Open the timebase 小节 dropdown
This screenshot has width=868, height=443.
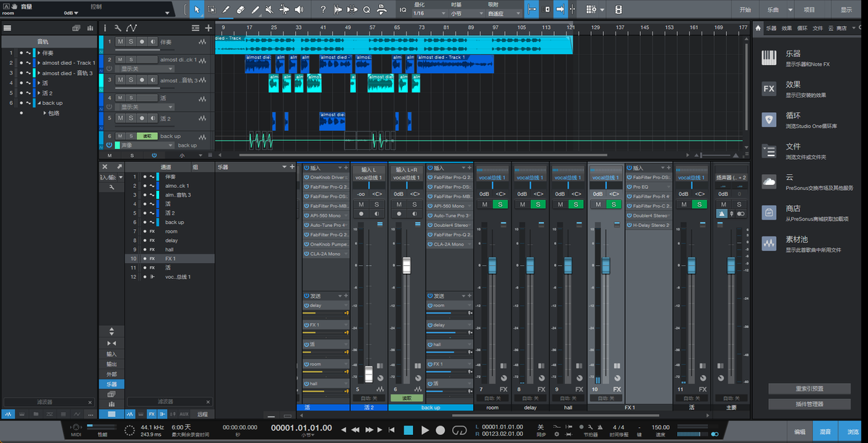point(467,13)
